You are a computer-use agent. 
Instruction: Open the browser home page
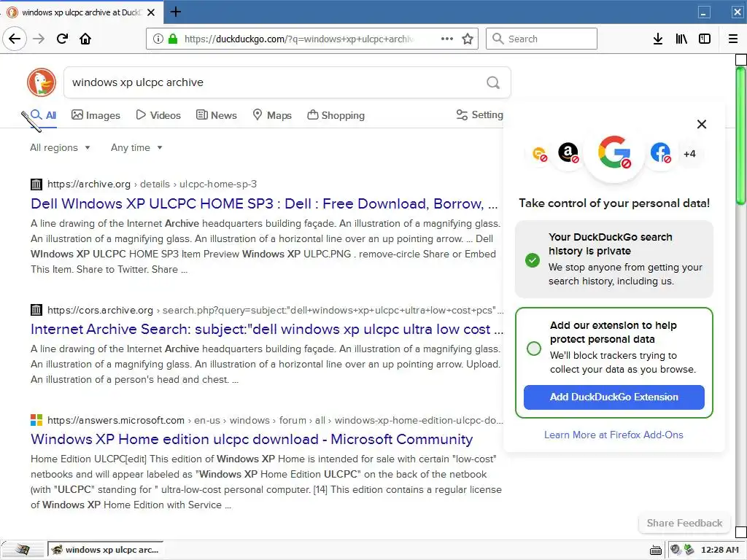[x=85, y=39]
